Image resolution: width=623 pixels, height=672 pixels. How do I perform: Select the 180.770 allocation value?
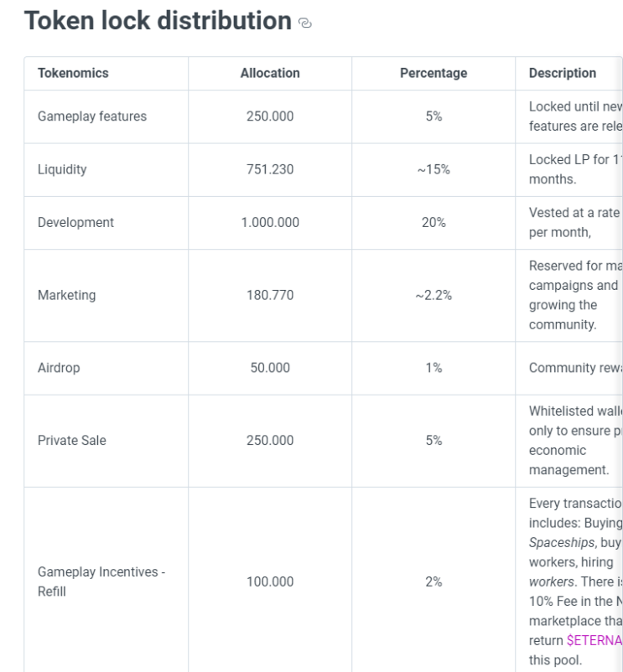coord(270,295)
